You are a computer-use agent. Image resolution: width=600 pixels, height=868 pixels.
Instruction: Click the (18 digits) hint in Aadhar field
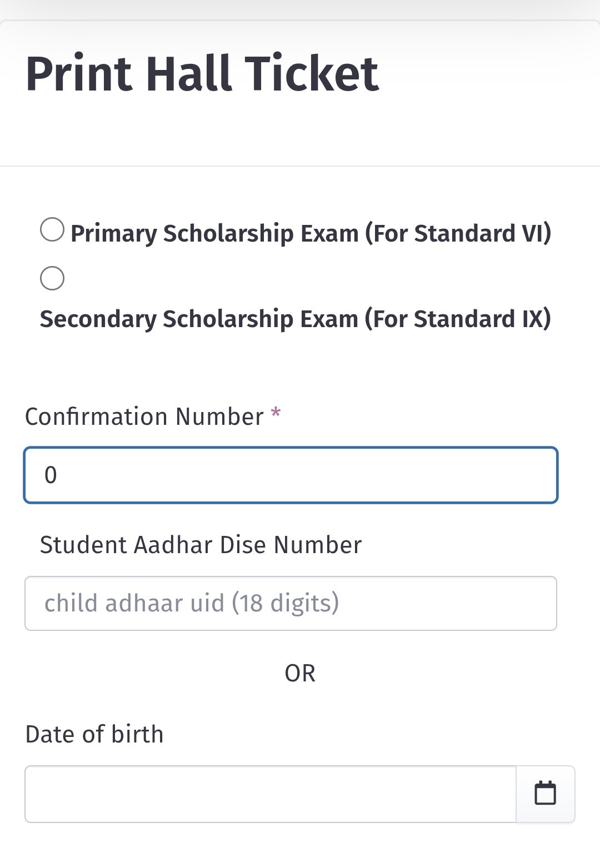[285, 603]
